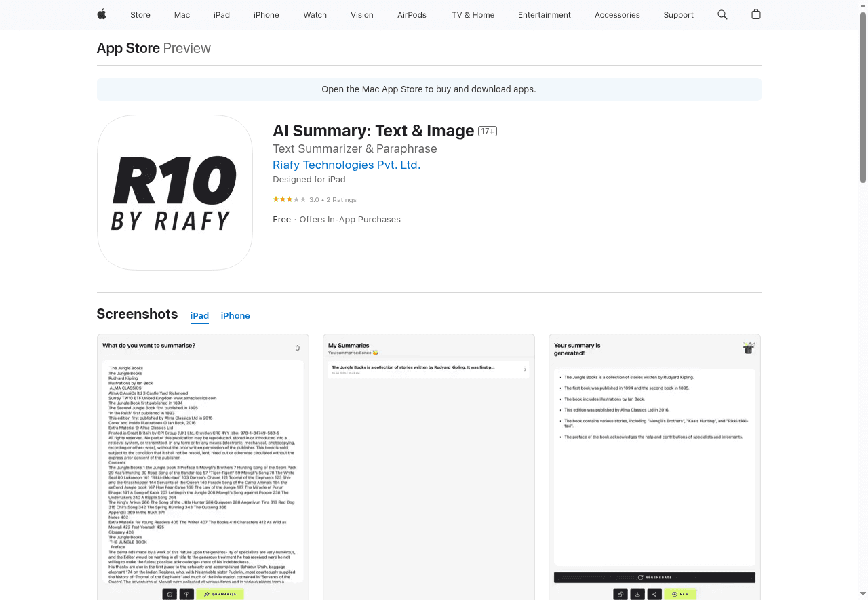Click the magic hat icon in third screenshot
The width and height of the screenshot is (868, 600).
pyautogui.click(x=749, y=348)
